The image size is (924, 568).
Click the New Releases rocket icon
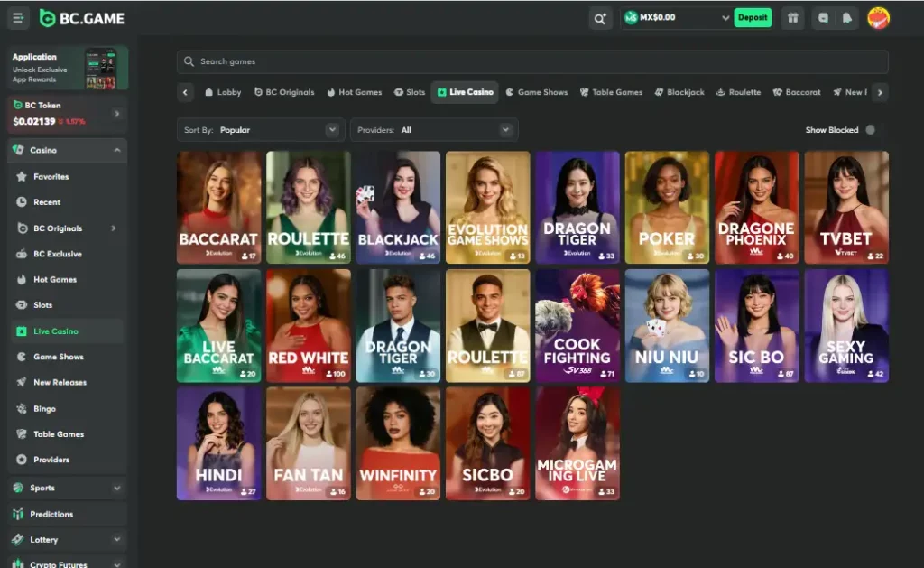click(22, 382)
